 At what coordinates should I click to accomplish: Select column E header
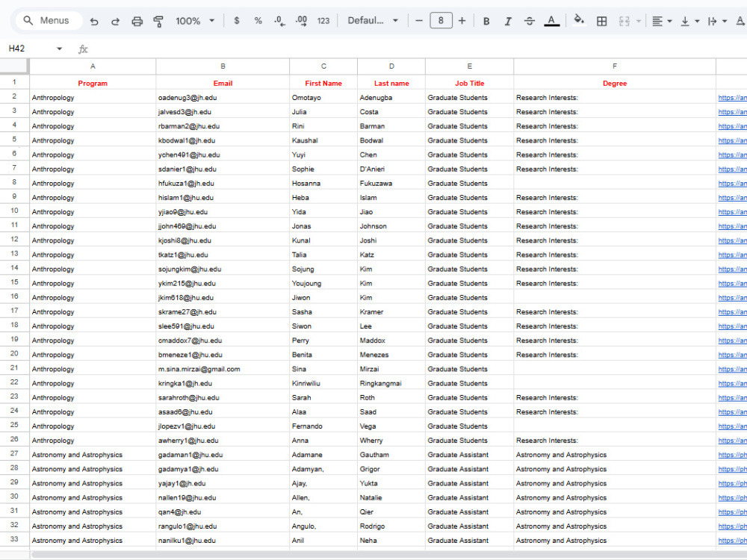[470, 66]
